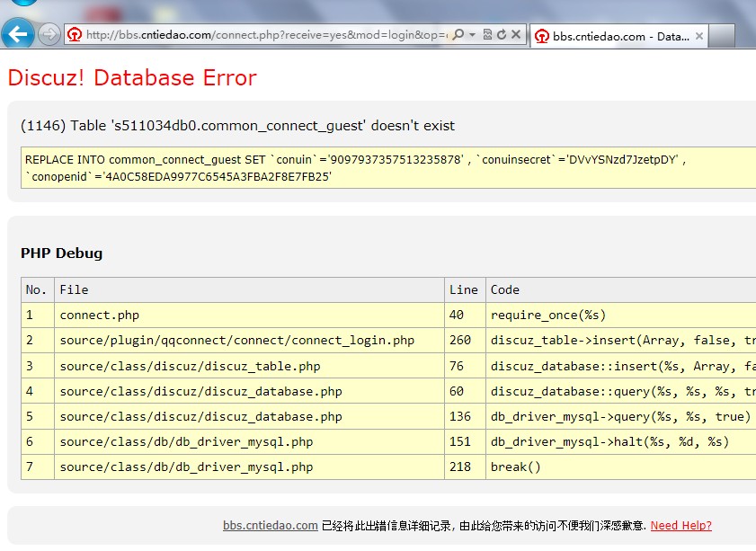Refresh the page with reload icon
756x551 pixels.
pyautogui.click(x=502, y=35)
